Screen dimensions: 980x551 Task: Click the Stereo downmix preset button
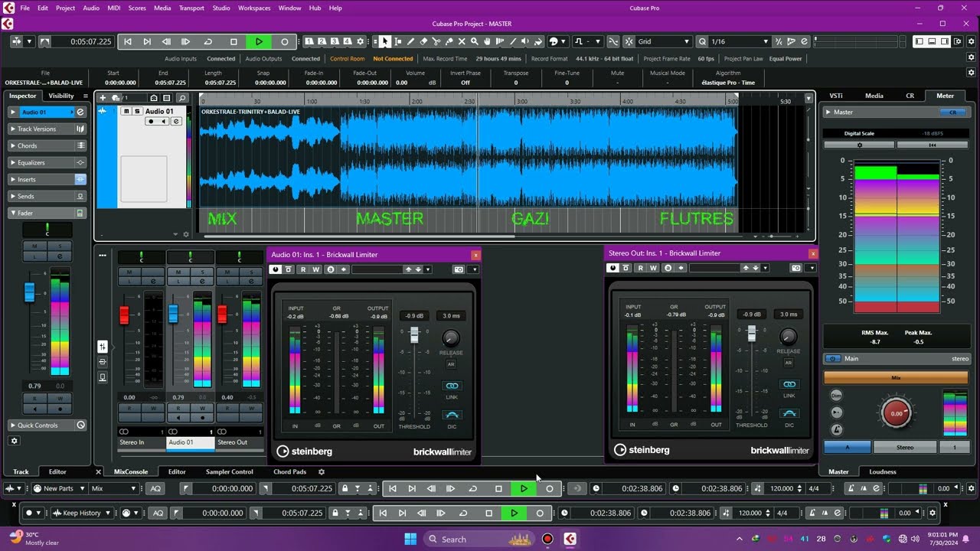click(905, 447)
